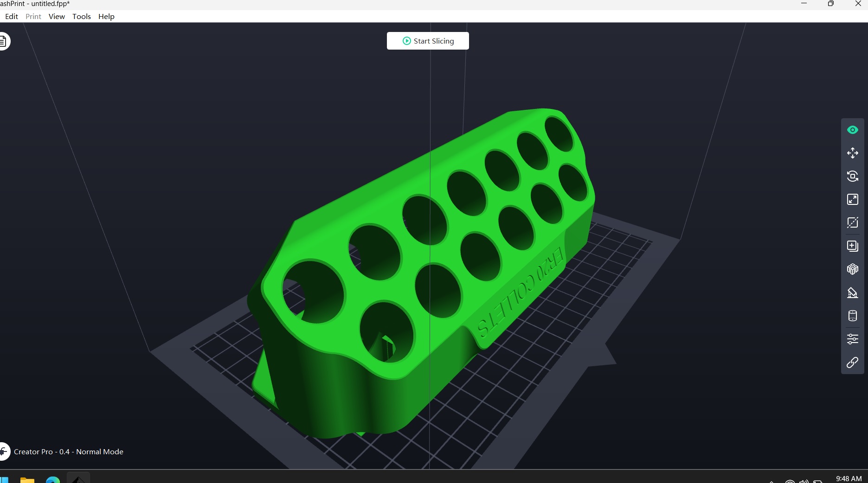Select the Cut tool with the dashed diagonal line

click(x=852, y=222)
